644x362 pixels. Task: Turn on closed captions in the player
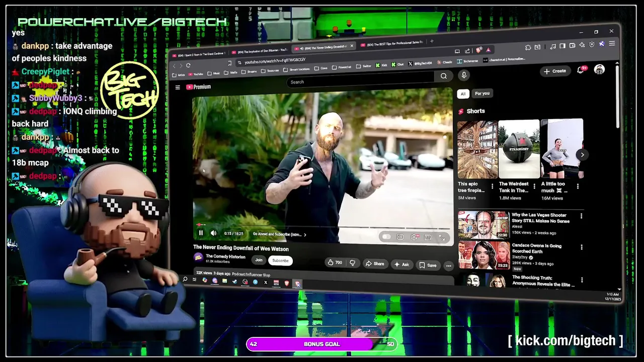400,237
